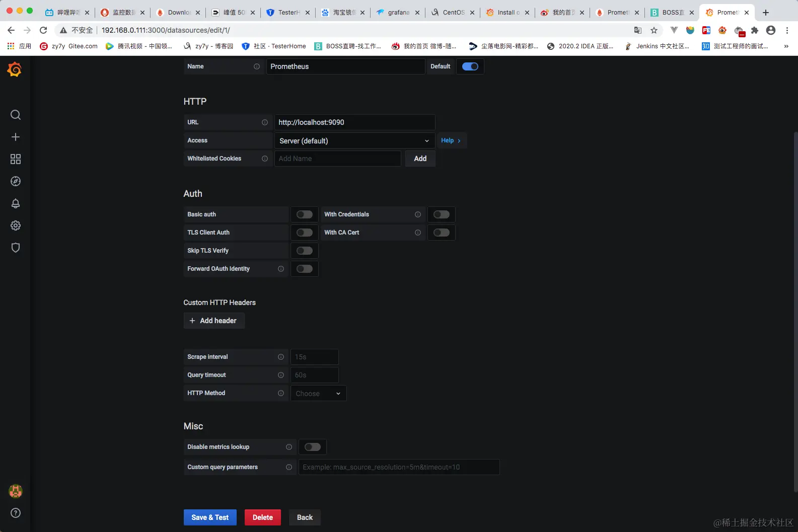The image size is (798, 532).
Task: Click Add next to Whitelisted Cookies
Action: click(x=420, y=159)
